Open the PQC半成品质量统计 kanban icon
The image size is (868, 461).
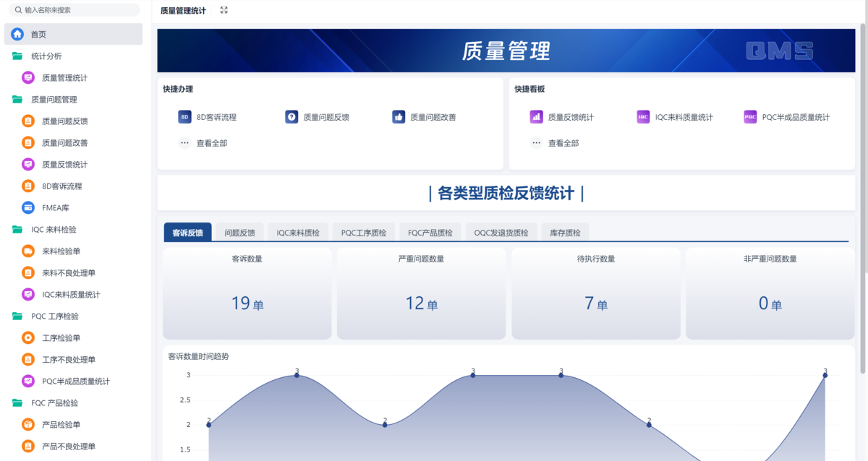[x=750, y=116]
